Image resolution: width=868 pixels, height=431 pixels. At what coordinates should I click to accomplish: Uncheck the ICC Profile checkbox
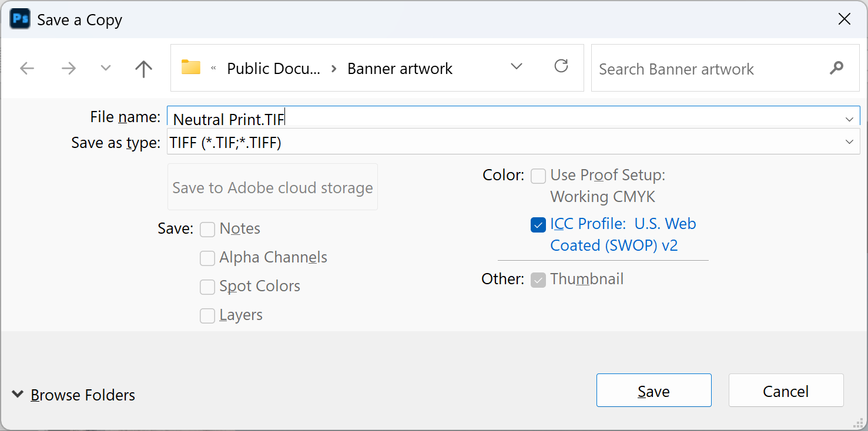538,224
